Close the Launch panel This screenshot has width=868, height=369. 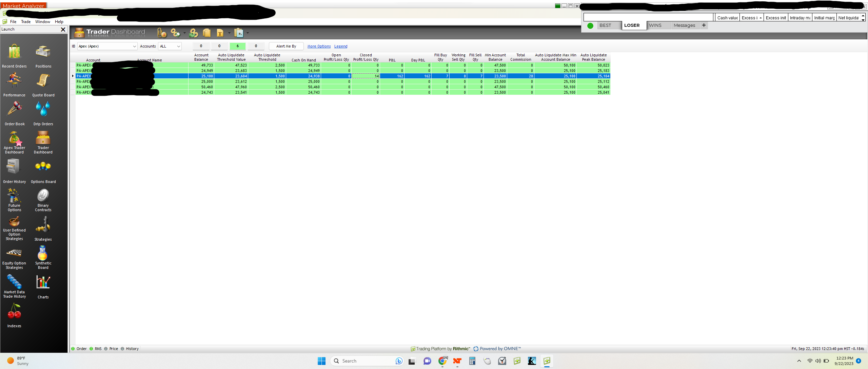pyautogui.click(x=63, y=30)
